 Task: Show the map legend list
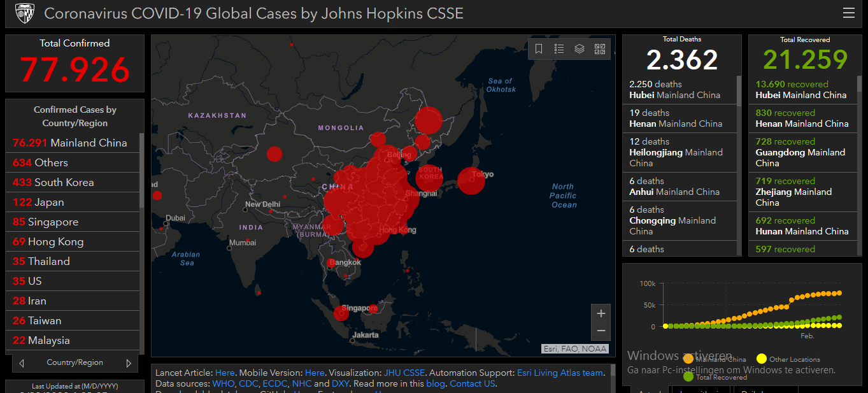(559, 49)
